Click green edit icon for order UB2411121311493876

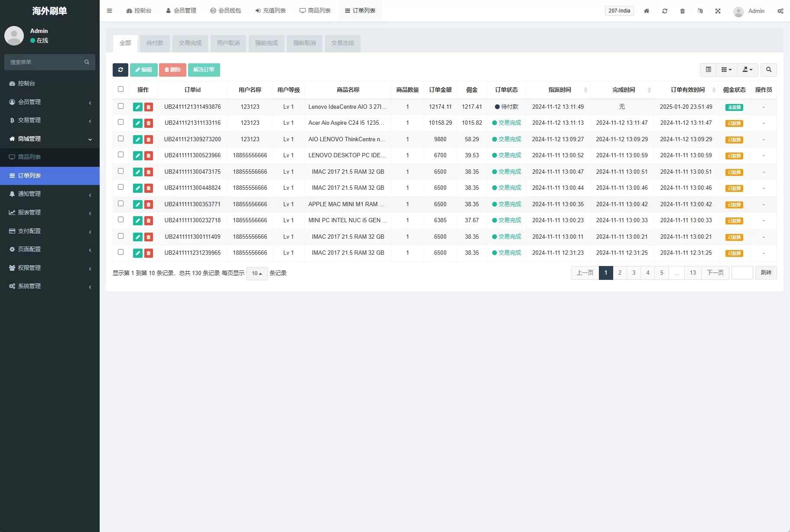coord(138,107)
